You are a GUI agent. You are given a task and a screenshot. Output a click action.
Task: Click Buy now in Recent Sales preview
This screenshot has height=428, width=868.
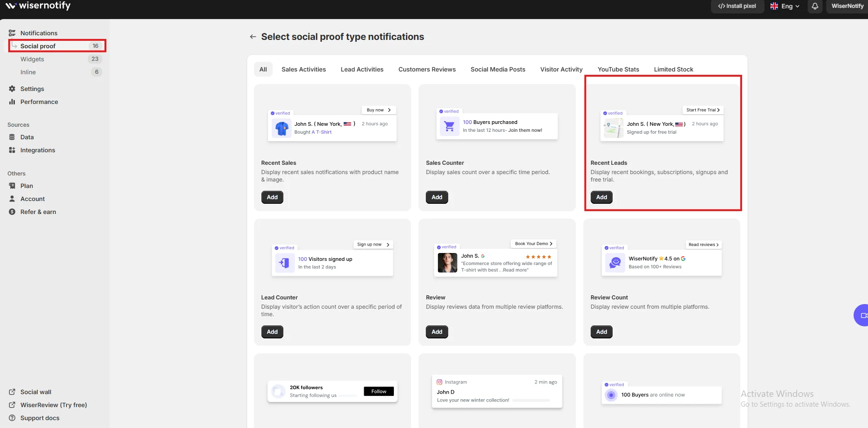pos(379,110)
